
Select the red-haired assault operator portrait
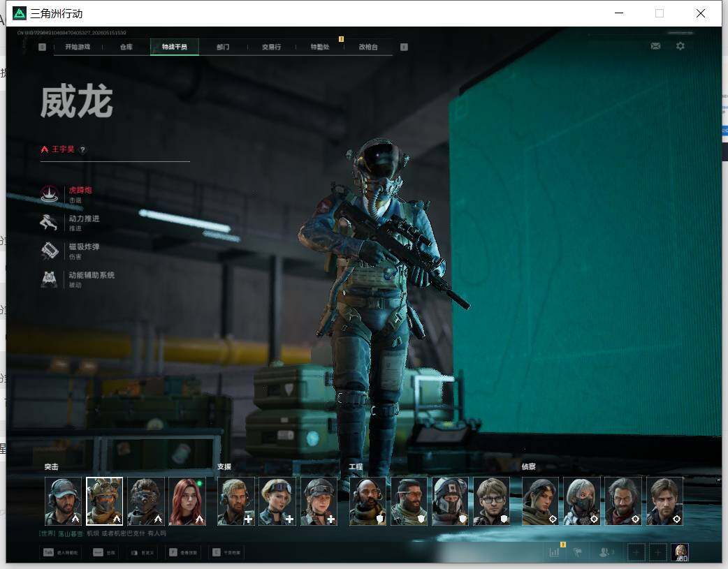pos(187,501)
